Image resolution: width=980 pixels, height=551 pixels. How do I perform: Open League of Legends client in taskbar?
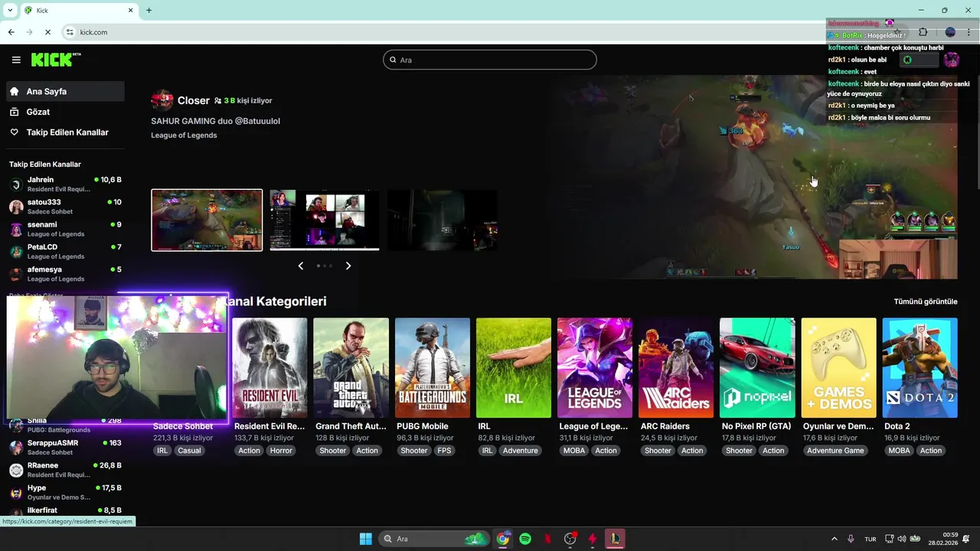pyautogui.click(x=614, y=539)
